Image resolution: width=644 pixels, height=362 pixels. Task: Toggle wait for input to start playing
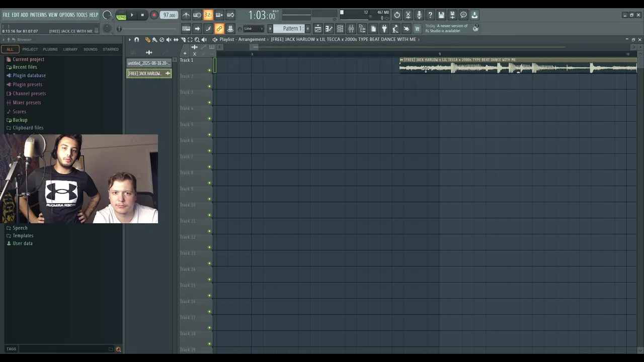tap(197, 15)
